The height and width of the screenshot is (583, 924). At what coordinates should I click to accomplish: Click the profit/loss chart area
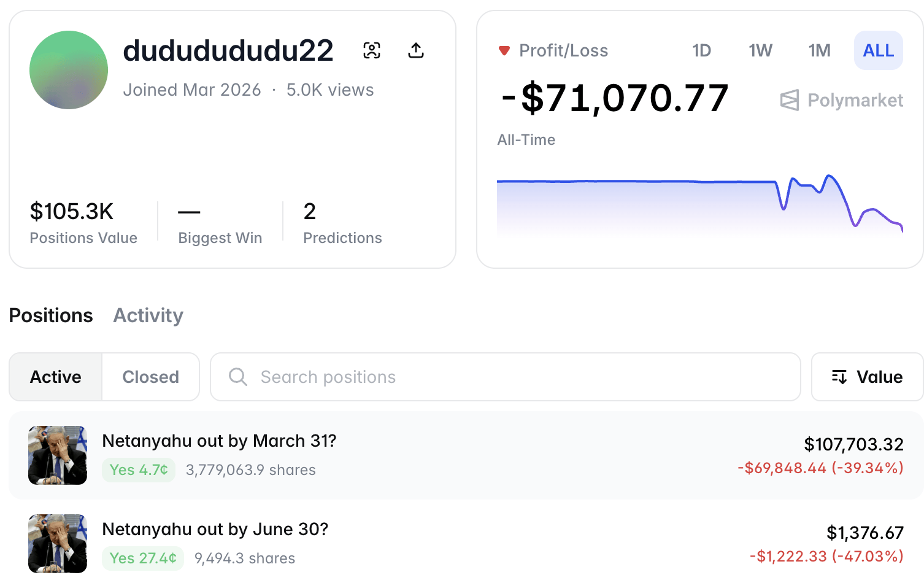699,203
